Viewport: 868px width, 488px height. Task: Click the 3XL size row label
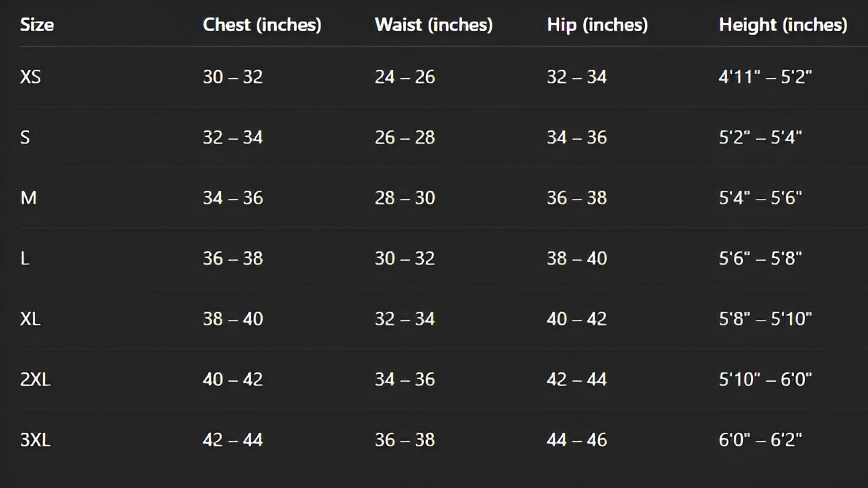tap(35, 440)
